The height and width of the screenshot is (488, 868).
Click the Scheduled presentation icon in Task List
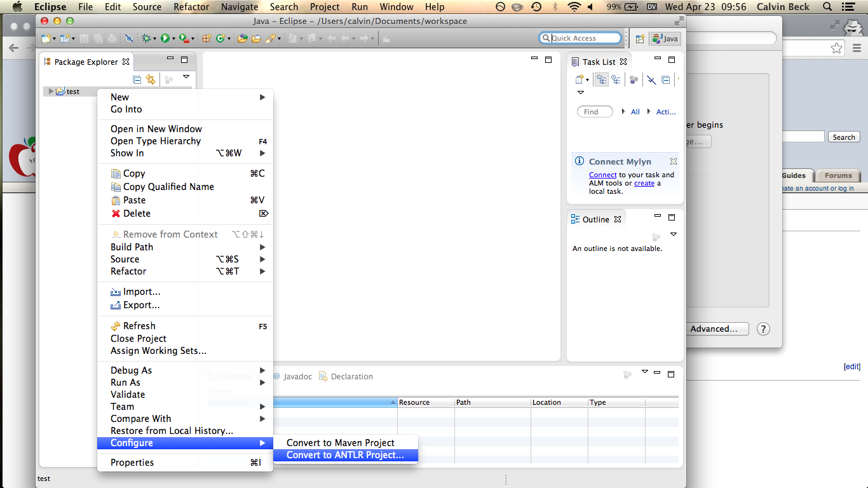(x=616, y=79)
